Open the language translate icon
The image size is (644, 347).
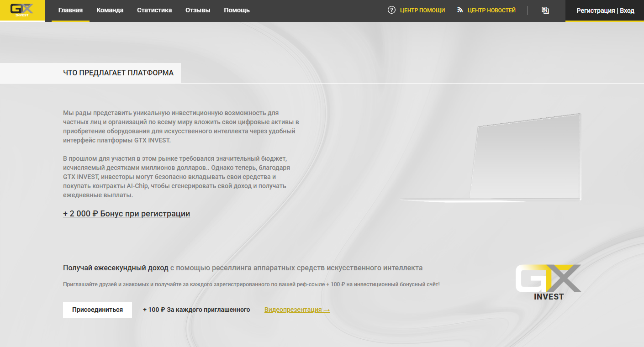(545, 10)
